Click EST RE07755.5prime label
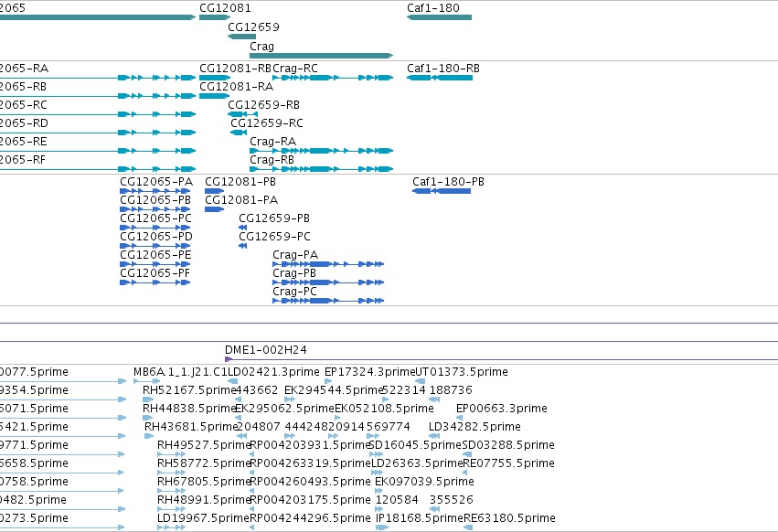Screen dimensions: 778x532 508,464
